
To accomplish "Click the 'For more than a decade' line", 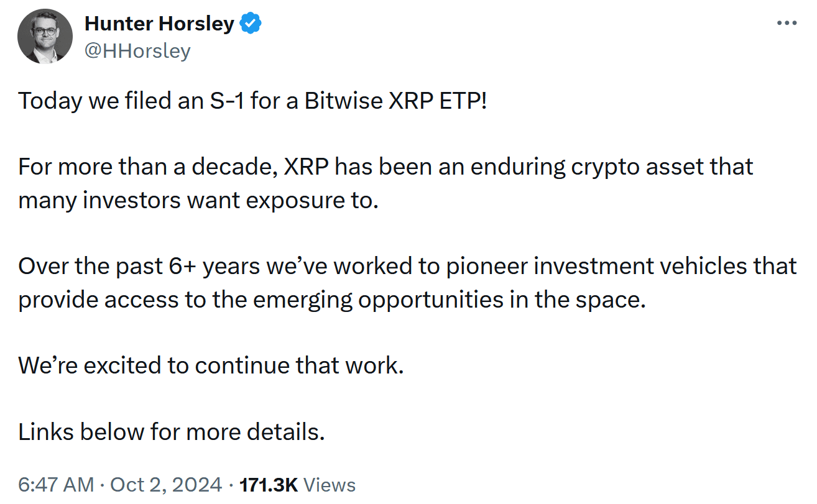I will point(385,167).
